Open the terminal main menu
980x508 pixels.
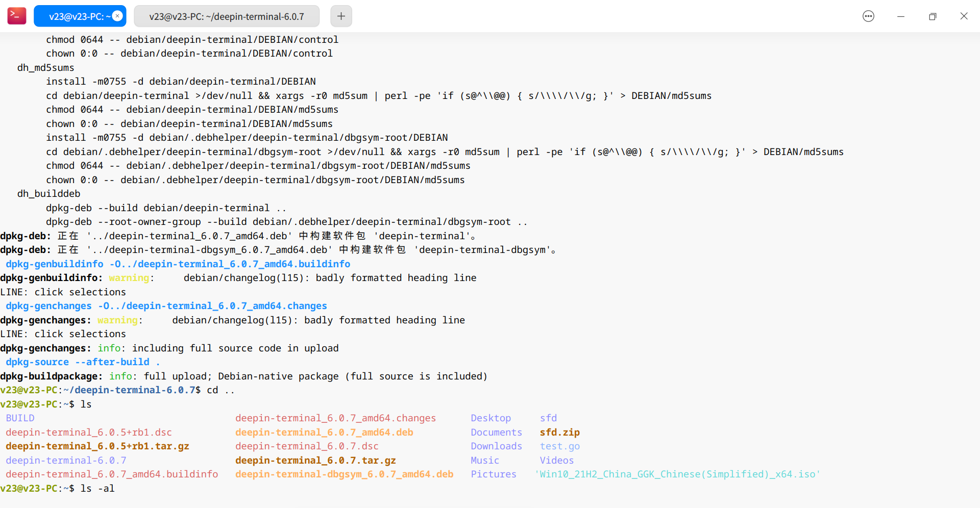click(868, 16)
